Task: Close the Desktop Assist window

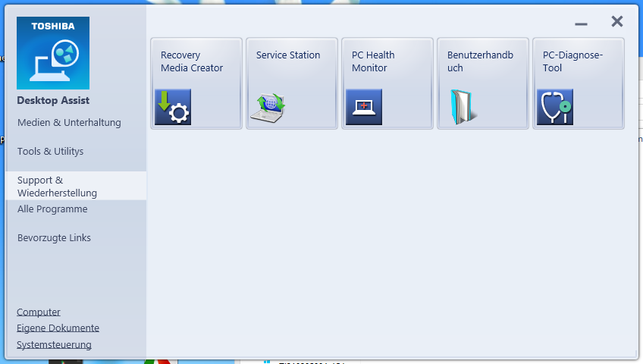Action: click(x=616, y=21)
